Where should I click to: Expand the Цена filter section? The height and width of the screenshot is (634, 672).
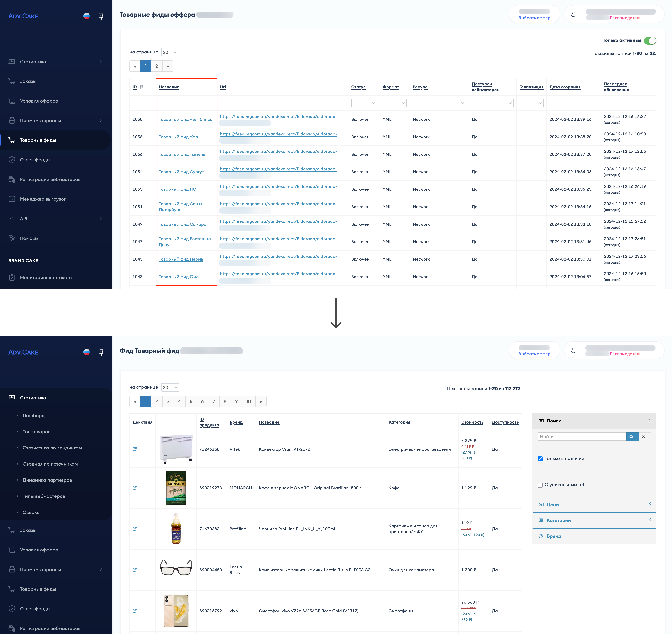pyautogui.click(x=594, y=505)
